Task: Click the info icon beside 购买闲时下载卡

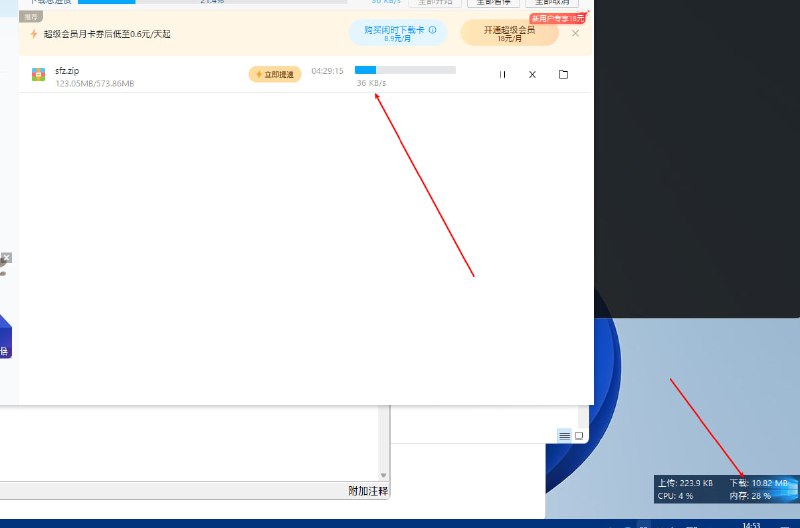Action: tap(433, 30)
